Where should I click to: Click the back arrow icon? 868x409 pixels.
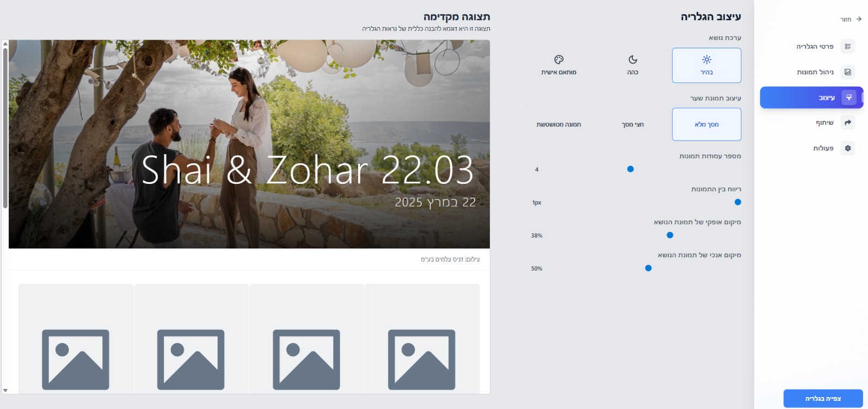tap(859, 19)
